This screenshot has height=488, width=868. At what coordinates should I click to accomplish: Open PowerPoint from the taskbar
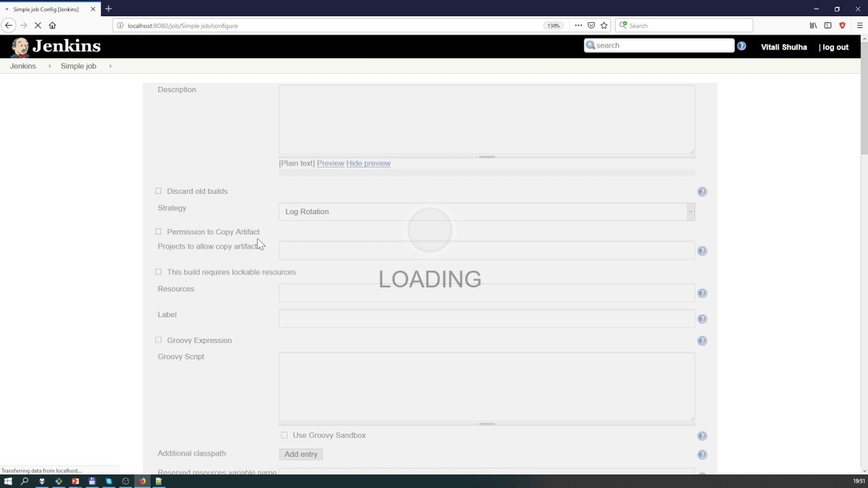[75, 481]
